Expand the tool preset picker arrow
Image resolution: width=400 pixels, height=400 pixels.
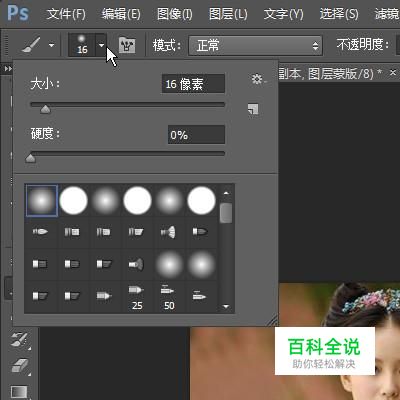[51, 45]
